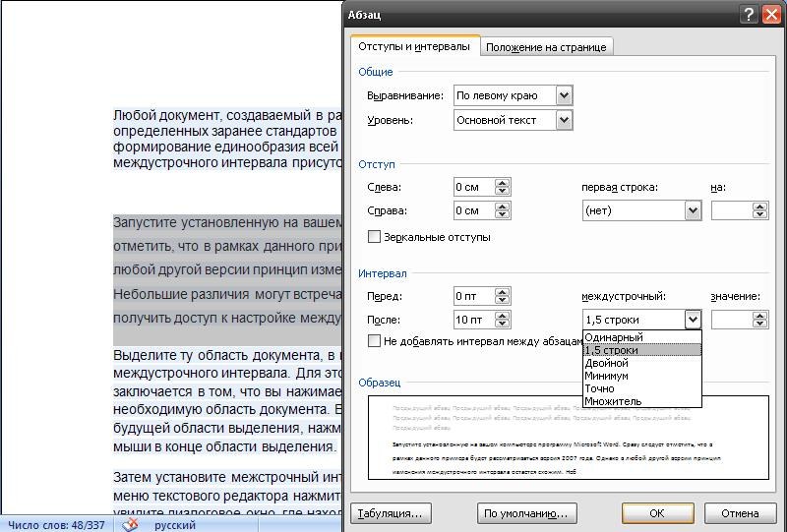The width and height of the screenshot is (787, 532).
Task: Choose Одинарный line spacing option
Action: click(x=641, y=337)
